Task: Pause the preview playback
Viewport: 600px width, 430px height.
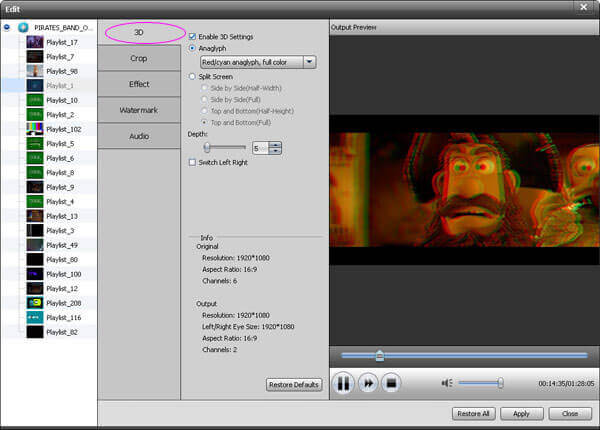Action: click(343, 383)
